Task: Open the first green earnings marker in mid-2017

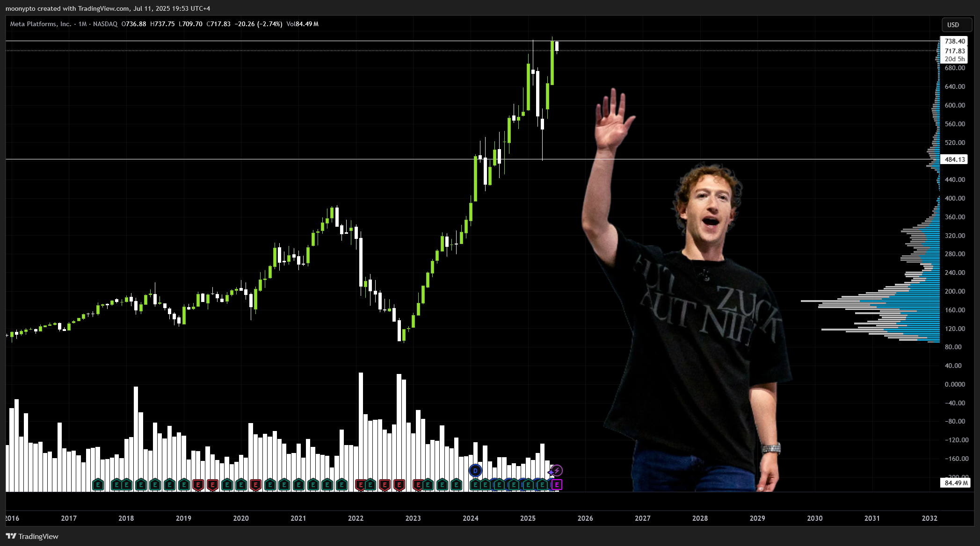Action: 98,485
